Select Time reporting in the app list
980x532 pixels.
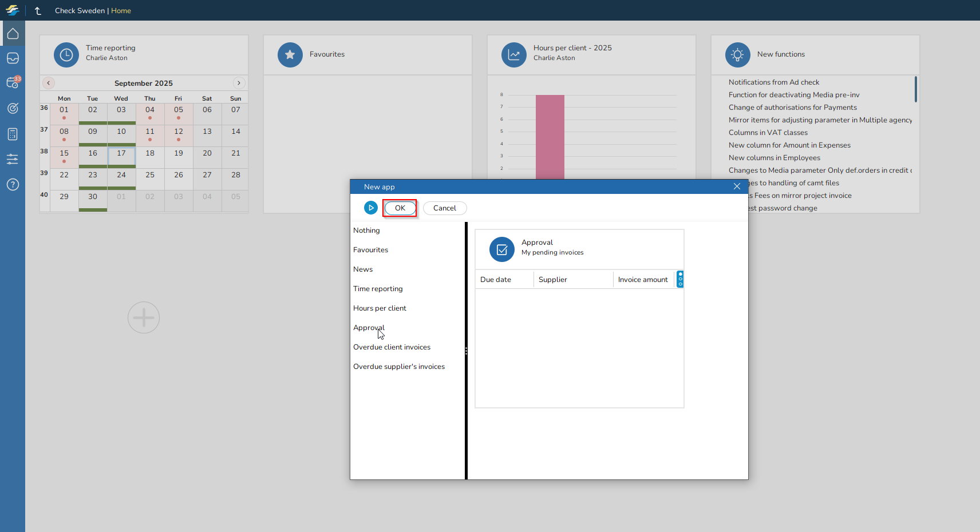tap(378, 289)
